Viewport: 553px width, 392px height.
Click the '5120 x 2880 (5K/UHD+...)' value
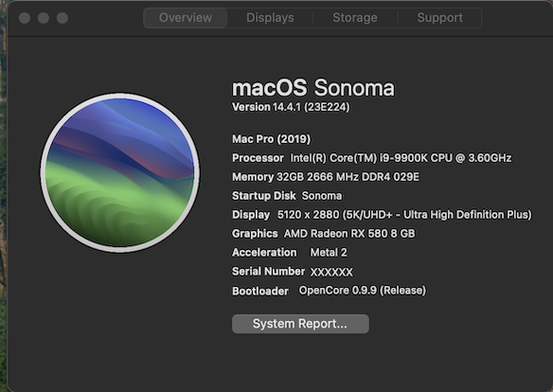click(404, 215)
